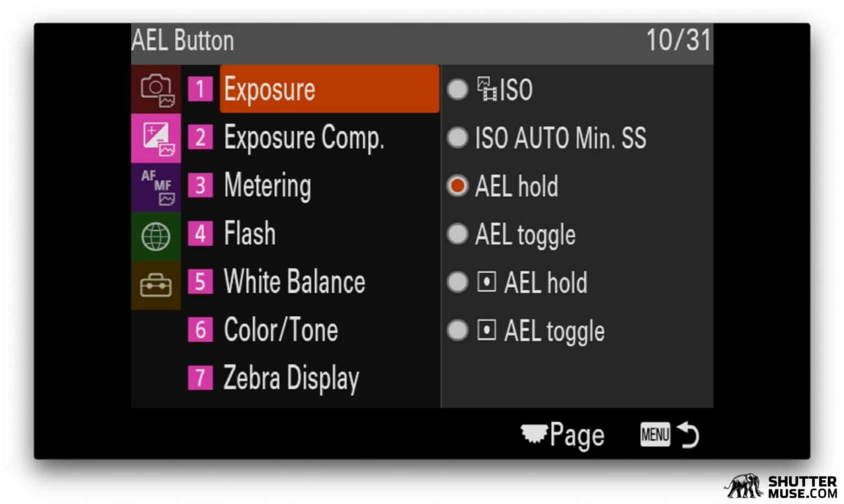Viewport: 844px width, 504px height.
Task: Open the pink Exposure/Color menu icon
Action: tap(156, 138)
